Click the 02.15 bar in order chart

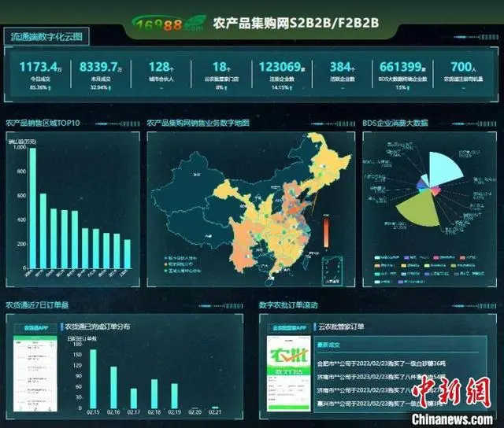92,378
